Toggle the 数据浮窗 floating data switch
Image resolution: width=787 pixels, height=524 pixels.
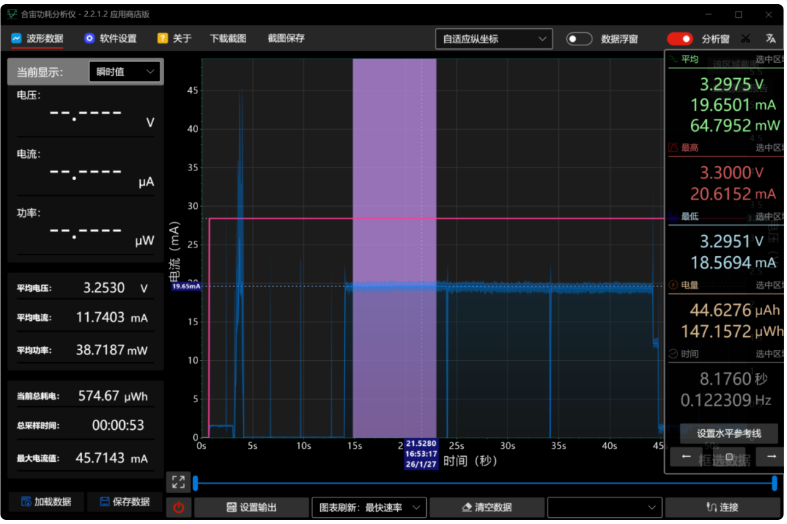(x=579, y=39)
